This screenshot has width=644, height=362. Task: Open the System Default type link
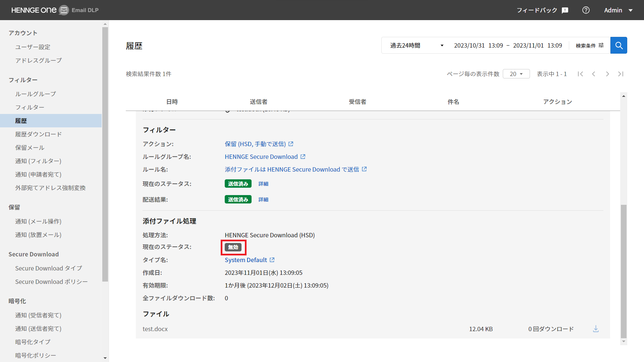(246, 260)
